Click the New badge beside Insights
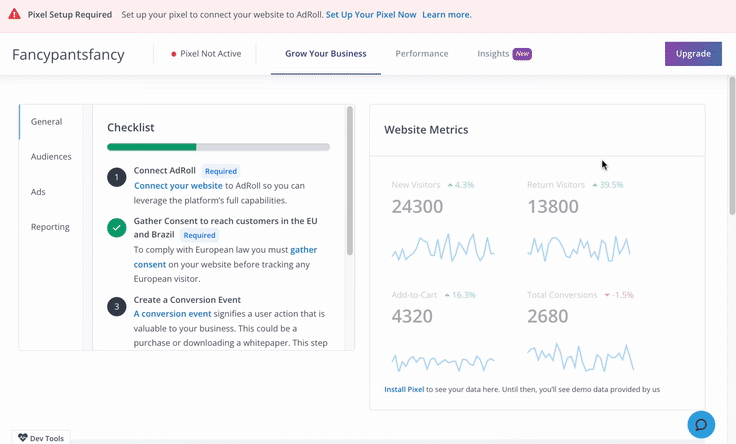The image size is (736, 444). click(x=522, y=54)
